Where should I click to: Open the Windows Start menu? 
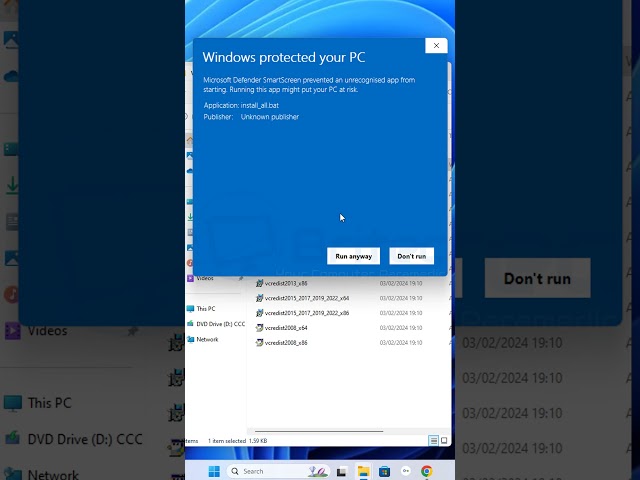(x=214, y=471)
